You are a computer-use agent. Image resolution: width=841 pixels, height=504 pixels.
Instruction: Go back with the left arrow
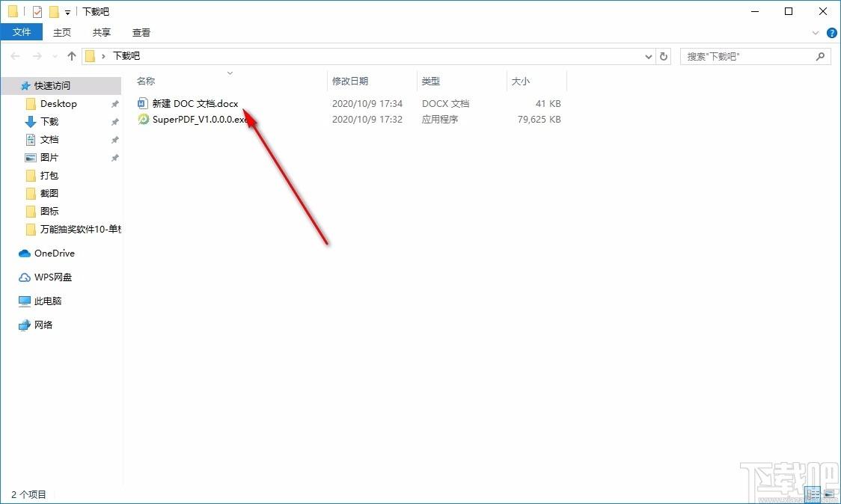16,56
